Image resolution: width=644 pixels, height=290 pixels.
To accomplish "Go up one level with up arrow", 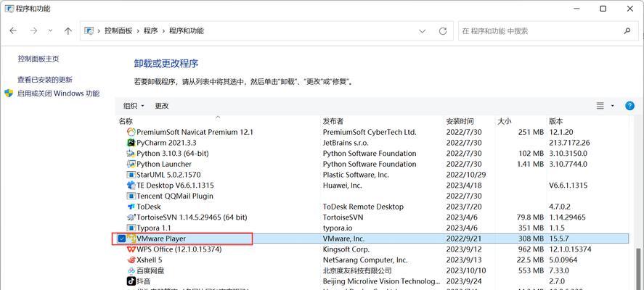I will [x=68, y=30].
